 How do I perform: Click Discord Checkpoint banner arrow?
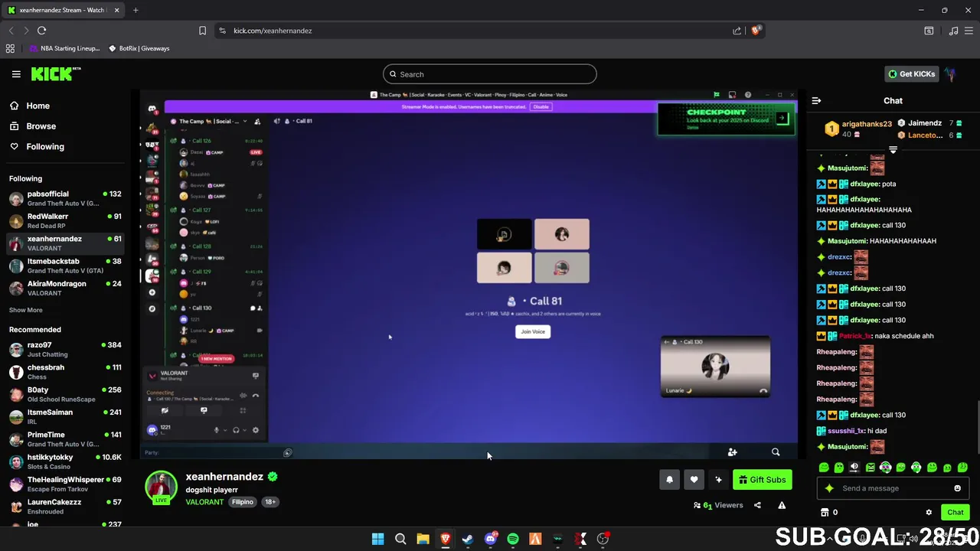click(x=782, y=118)
